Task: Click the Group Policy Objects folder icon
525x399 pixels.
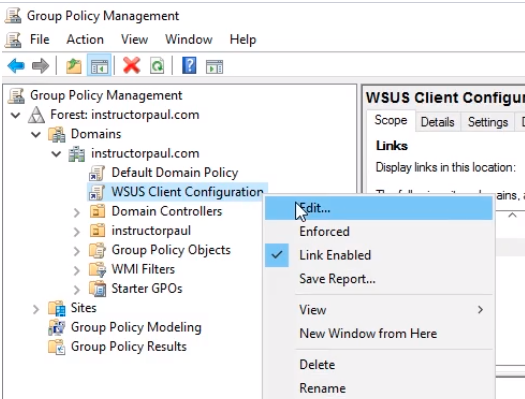Action: pos(97,250)
